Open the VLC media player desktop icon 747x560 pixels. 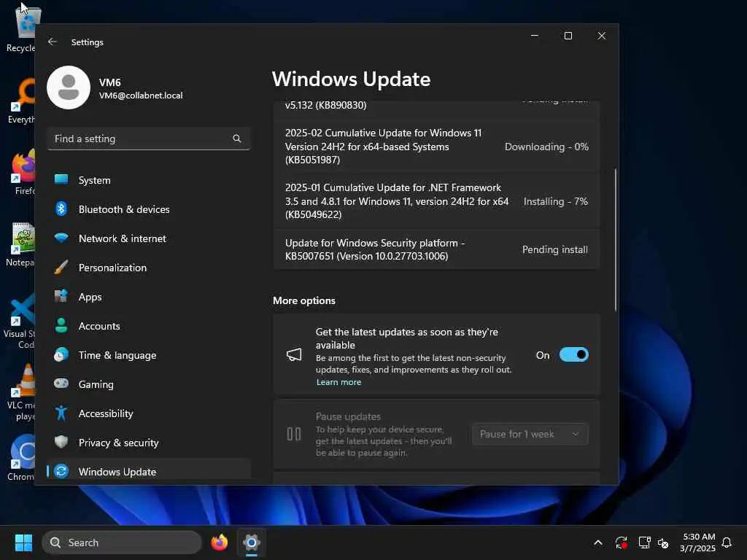point(22,393)
